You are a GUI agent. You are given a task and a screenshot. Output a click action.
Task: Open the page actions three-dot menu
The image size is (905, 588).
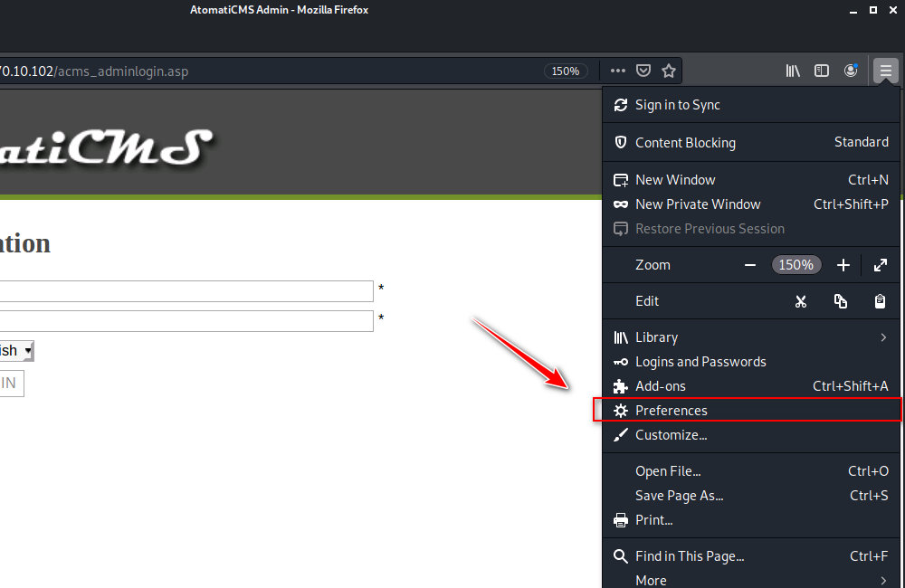(x=618, y=71)
